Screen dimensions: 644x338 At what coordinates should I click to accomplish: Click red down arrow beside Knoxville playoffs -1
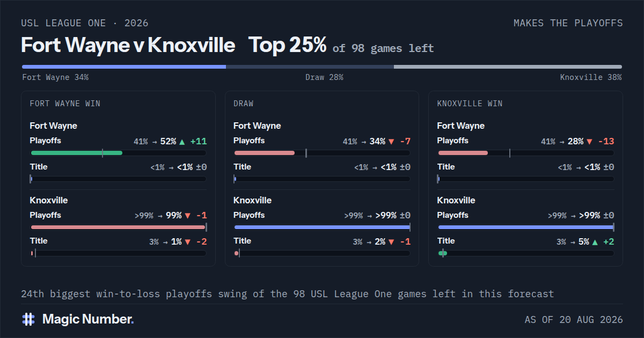(187, 216)
